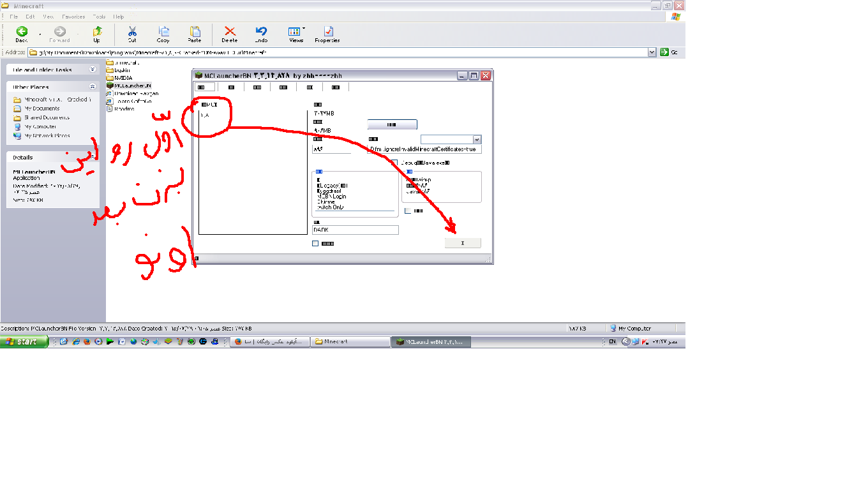The width and height of the screenshot is (868, 490).
Task: Select the Yggdrasil login option
Action: [331, 191]
